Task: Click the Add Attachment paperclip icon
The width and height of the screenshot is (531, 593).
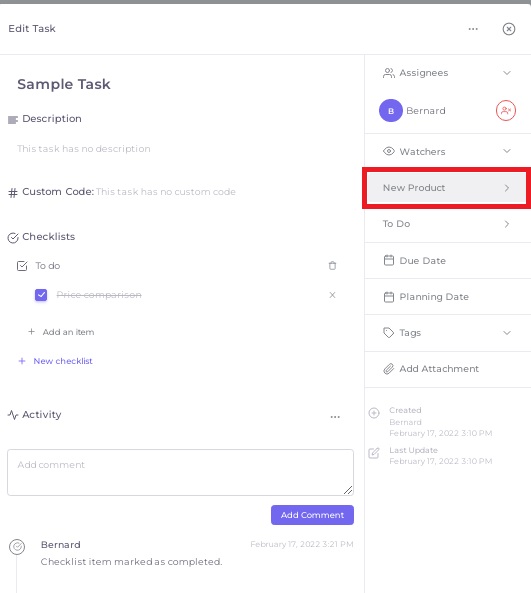Action: coord(388,369)
